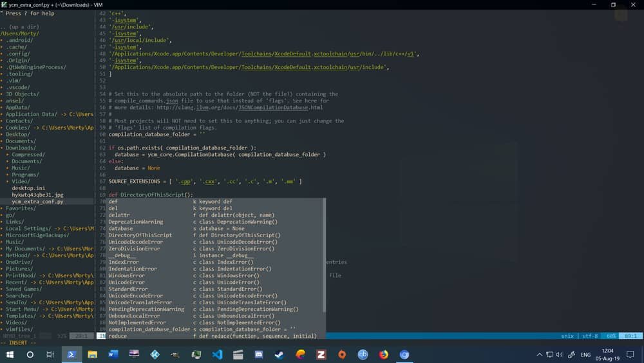Open Visual Studio Code from the taskbar
The image size is (644, 363).
tap(216, 355)
